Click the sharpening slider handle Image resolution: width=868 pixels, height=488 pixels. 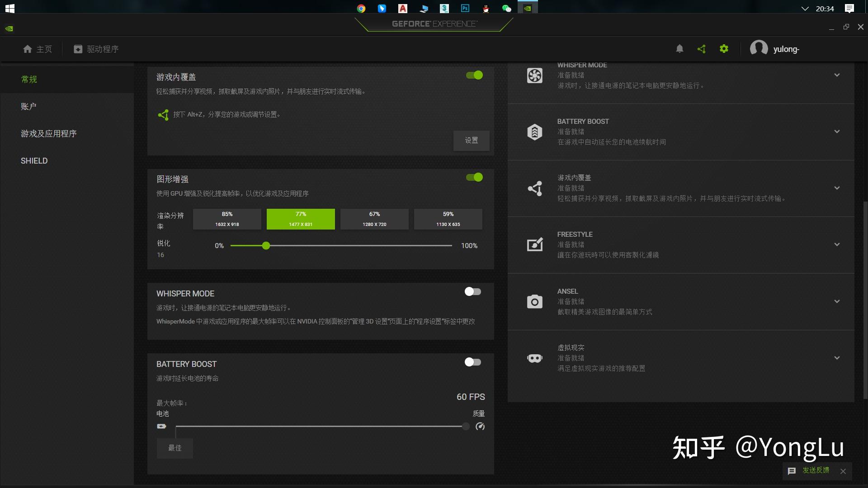pos(266,245)
